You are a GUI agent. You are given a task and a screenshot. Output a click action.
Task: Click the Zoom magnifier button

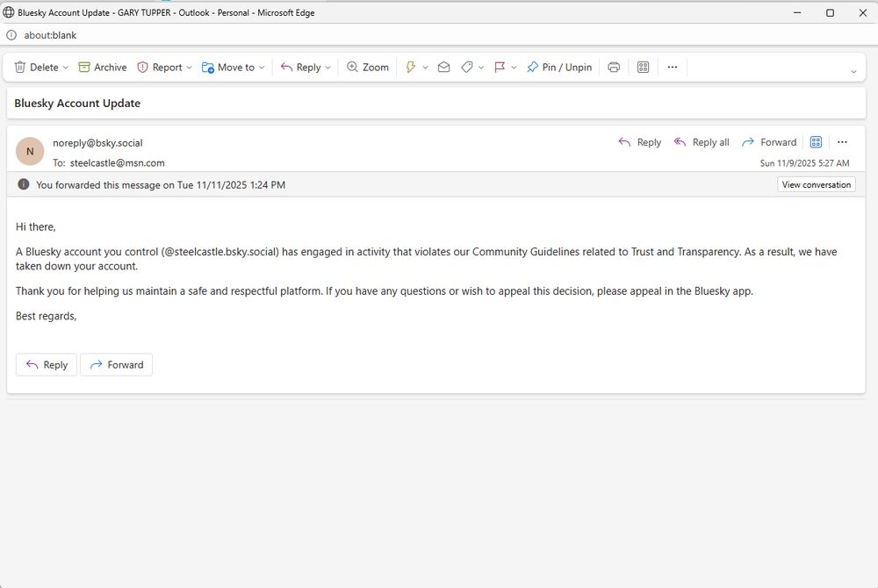pyautogui.click(x=367, y=67)
